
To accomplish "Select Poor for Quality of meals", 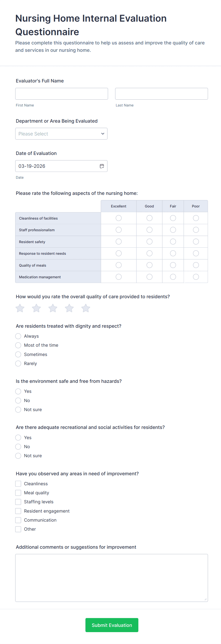I will 196,265.
